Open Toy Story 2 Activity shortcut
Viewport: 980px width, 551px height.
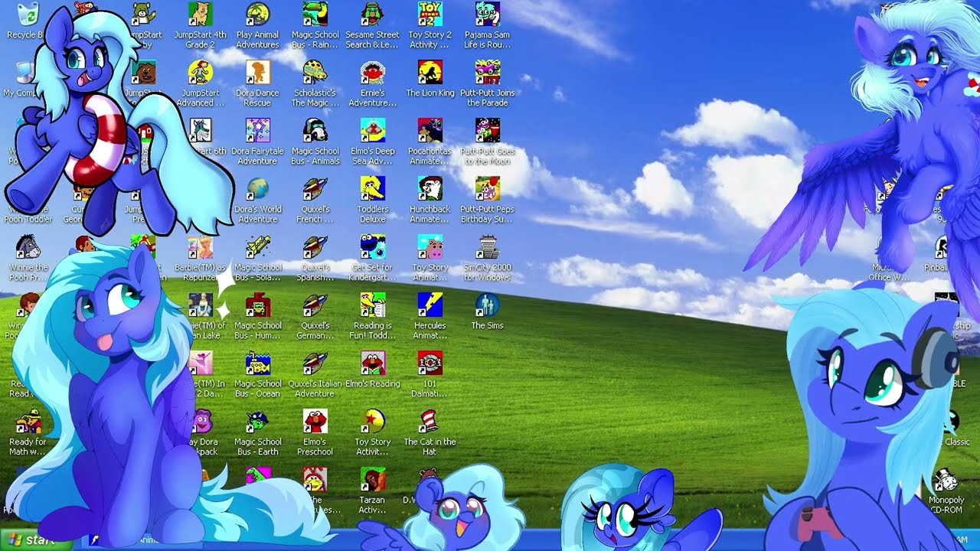(x=430, y=25)
